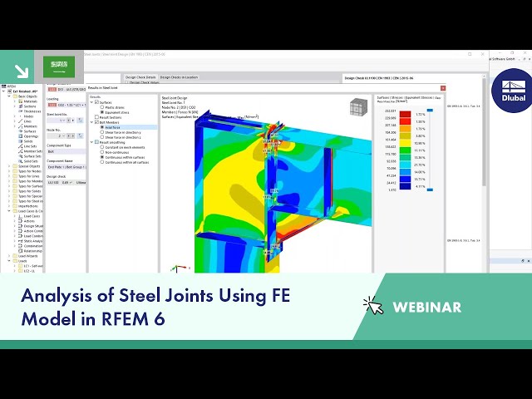The height and width of the screenshot is (399, 532).
Task: Select the Members icon in the navigator
Action: point(20,126)
